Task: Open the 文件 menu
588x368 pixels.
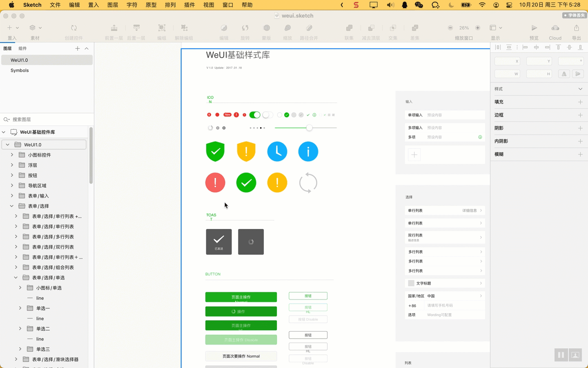Action: [x=55, y=5]
